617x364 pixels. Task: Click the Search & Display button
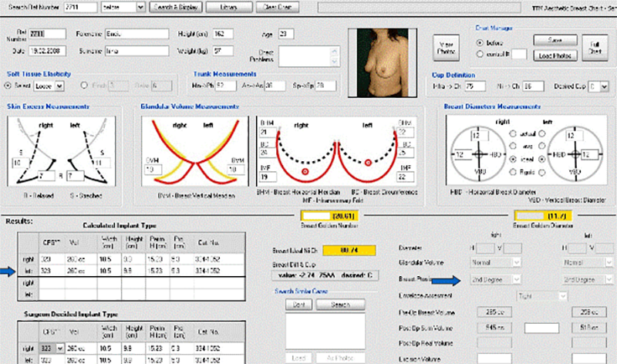(x=177, y=7)
